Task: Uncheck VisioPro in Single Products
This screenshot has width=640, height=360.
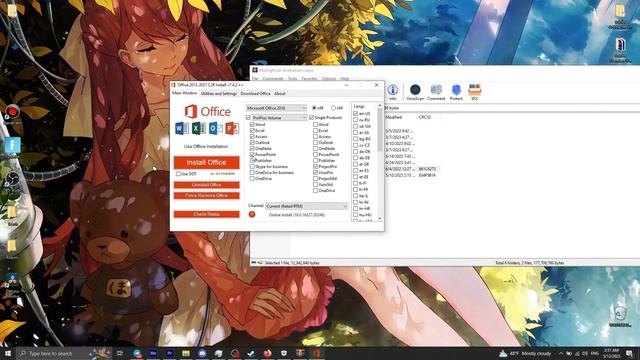Action: coord(316,173)
